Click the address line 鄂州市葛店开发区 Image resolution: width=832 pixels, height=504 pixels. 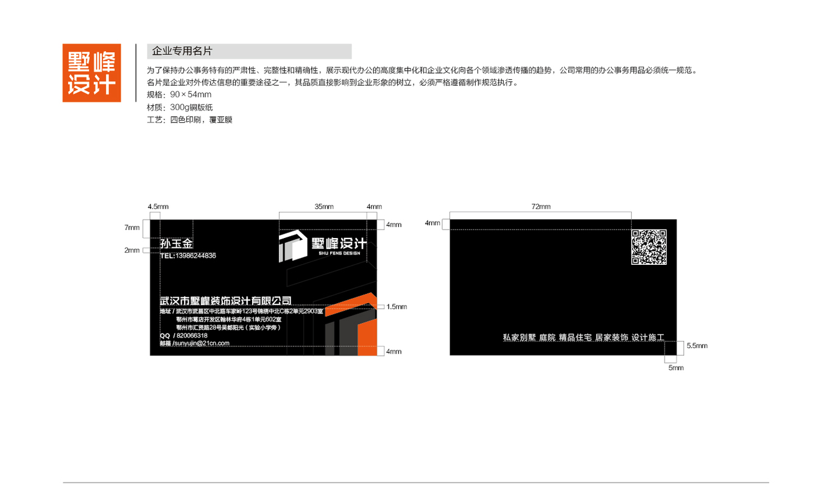tap(228, 320)
